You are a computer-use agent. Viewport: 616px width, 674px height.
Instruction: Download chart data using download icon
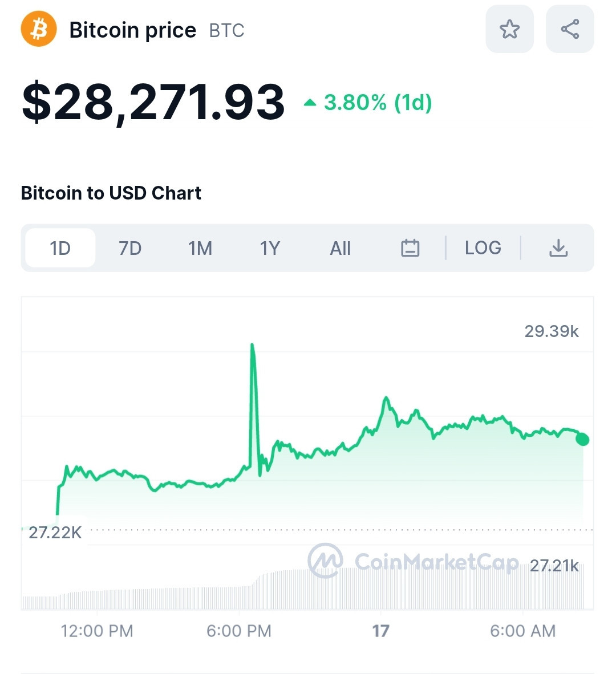pyautogui.click(x=558, y=248)
